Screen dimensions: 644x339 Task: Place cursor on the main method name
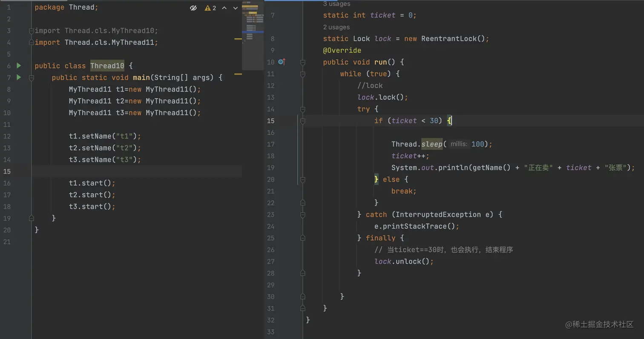tap(141, 77)
